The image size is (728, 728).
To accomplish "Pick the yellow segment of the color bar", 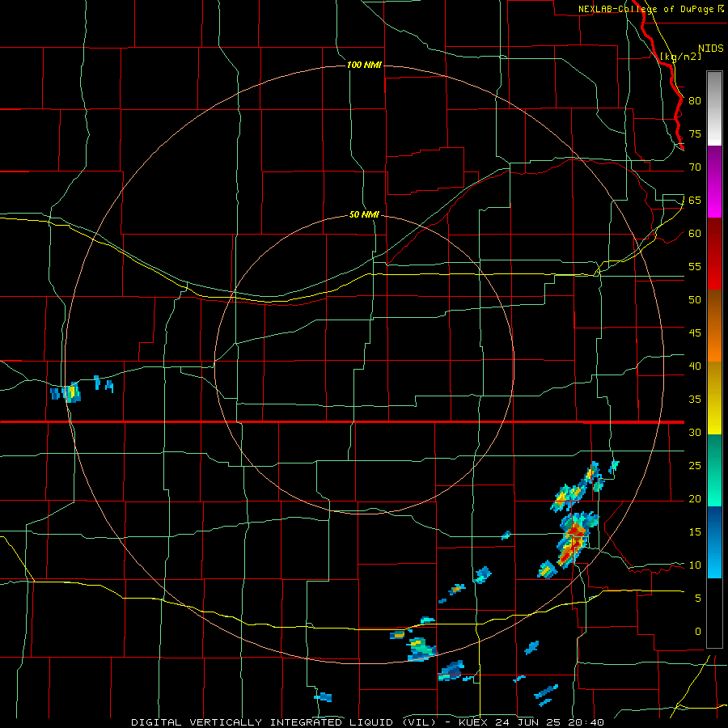I will 714,398.
